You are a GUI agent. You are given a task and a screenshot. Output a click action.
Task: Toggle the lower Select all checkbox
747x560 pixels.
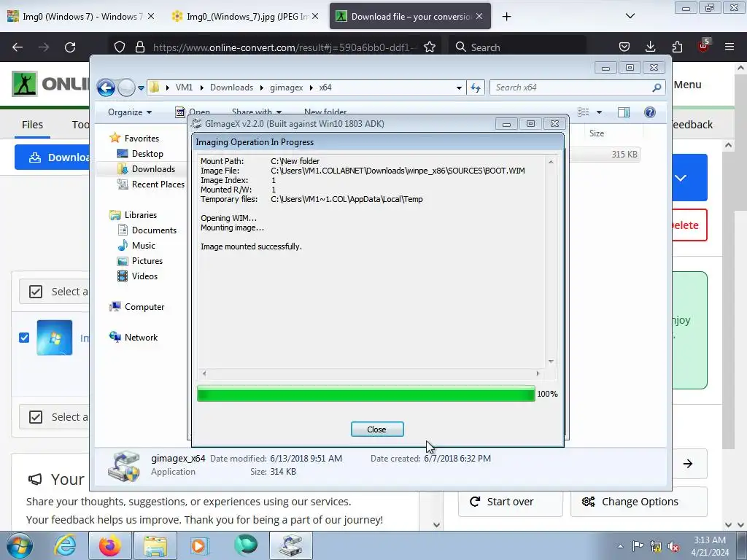point(36,416)
